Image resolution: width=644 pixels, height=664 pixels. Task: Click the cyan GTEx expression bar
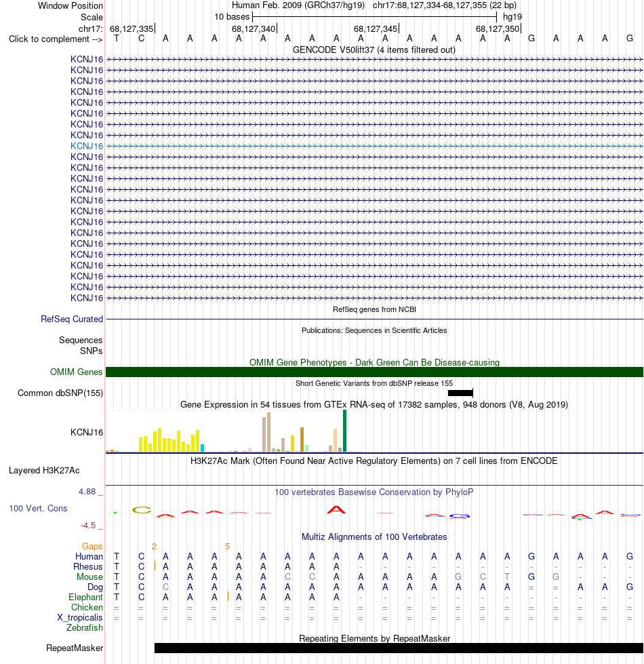pos(202,448)
